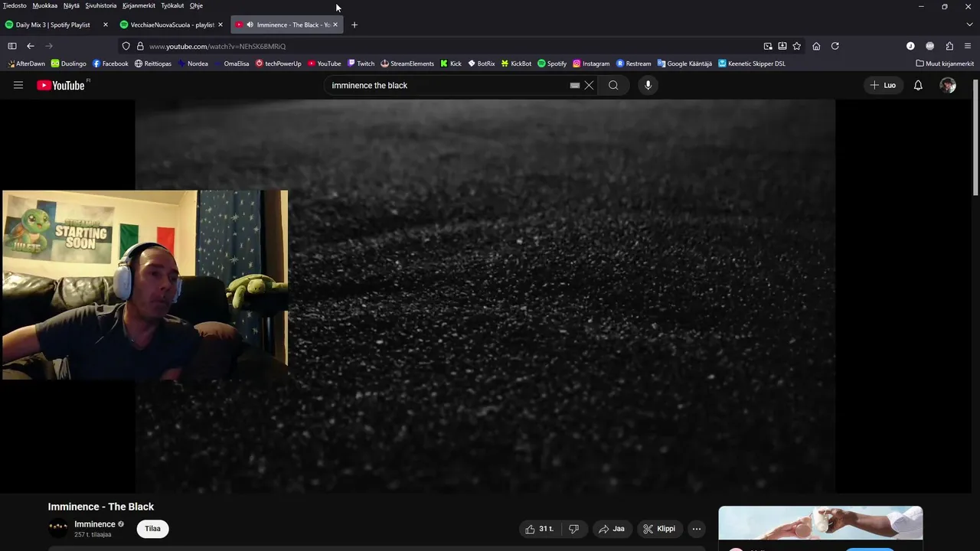This screenshot has width=980, height=551.
Task: Open the Imminence channel name link
Action: pyautogui.click(x=94, y=524)
